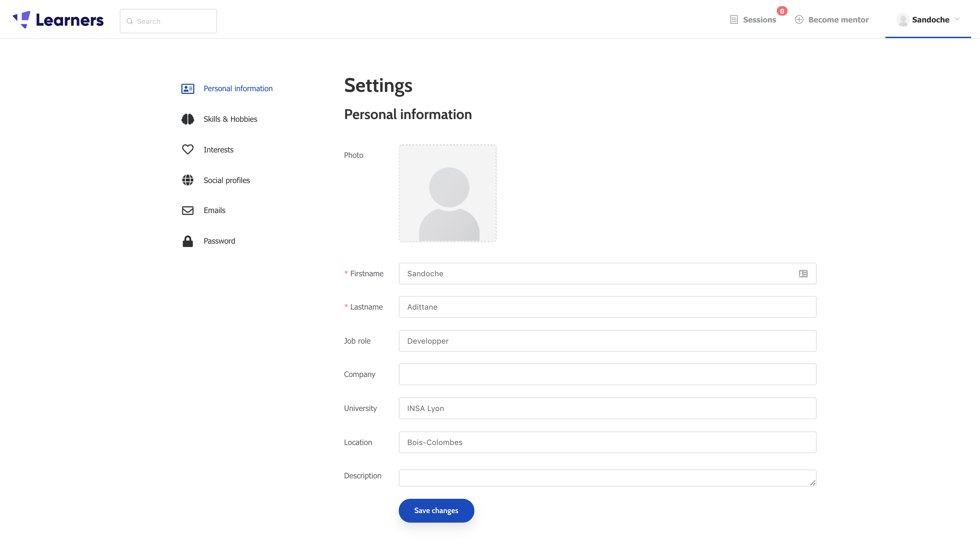Click the Personal information ID card icon
The width and height of the screenshot is (980, 558).
tap(188, 88)
